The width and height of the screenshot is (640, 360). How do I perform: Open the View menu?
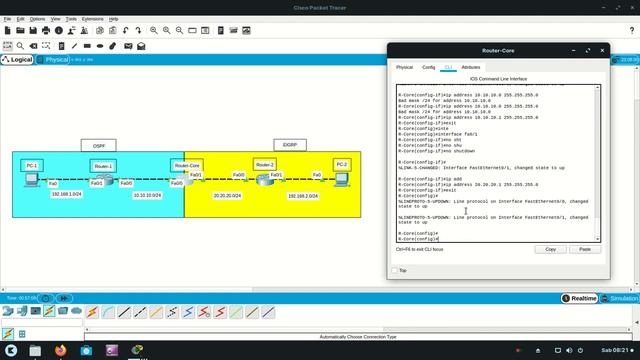[56, 19]
